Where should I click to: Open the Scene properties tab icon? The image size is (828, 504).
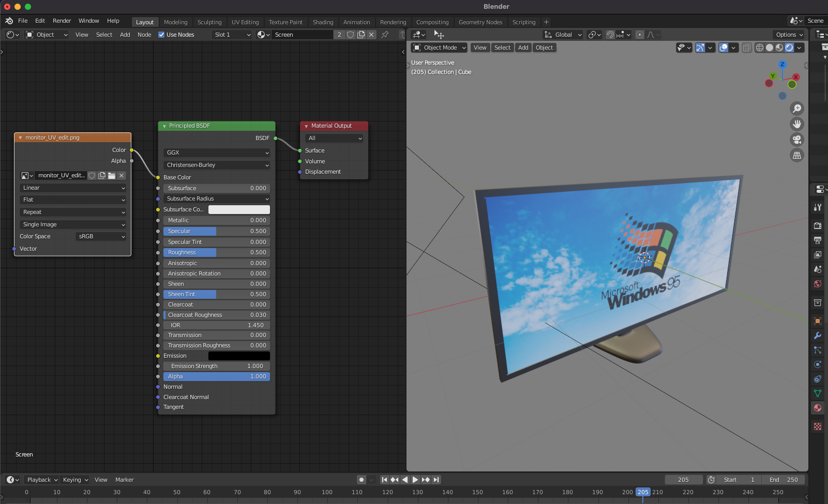pyautogui.click(x=818, y=269)
